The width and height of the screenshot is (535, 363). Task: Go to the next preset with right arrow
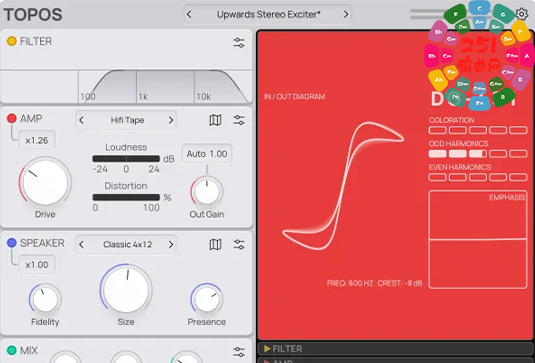tap(346, 14)
